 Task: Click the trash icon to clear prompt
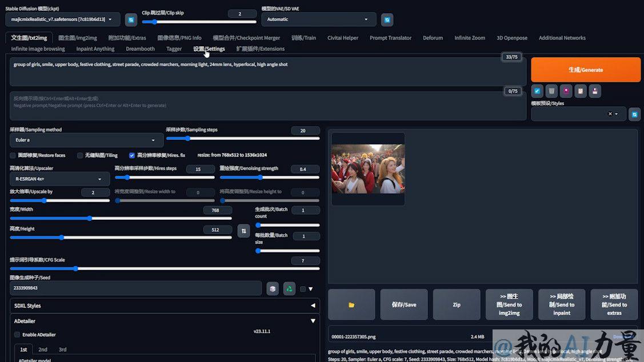[x=551, y=91]
